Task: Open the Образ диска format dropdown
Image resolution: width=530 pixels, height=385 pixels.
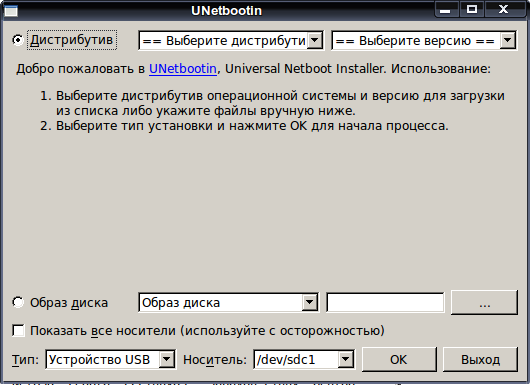Action: click(x=228, y=303)
